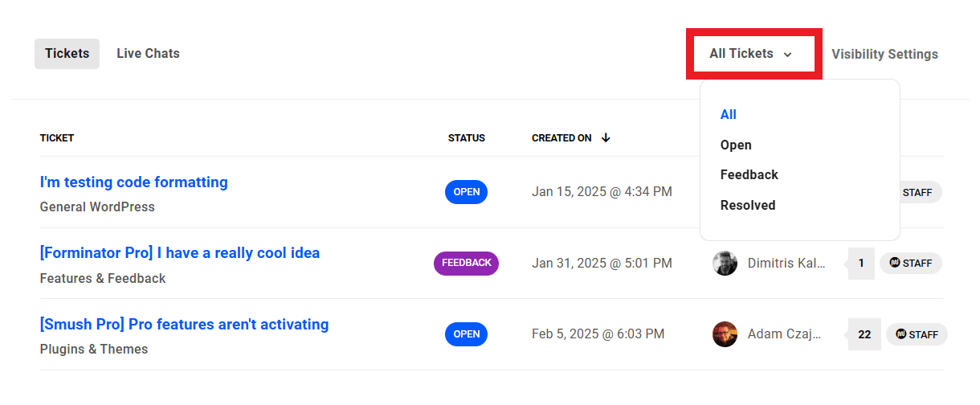Select Resolved filter option

[x=748, y=206]
